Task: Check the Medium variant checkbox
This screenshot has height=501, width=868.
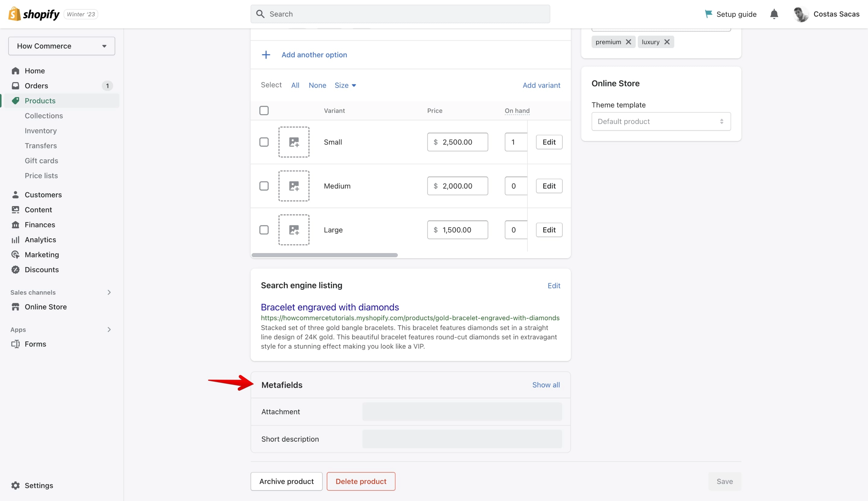Action: 264,186
